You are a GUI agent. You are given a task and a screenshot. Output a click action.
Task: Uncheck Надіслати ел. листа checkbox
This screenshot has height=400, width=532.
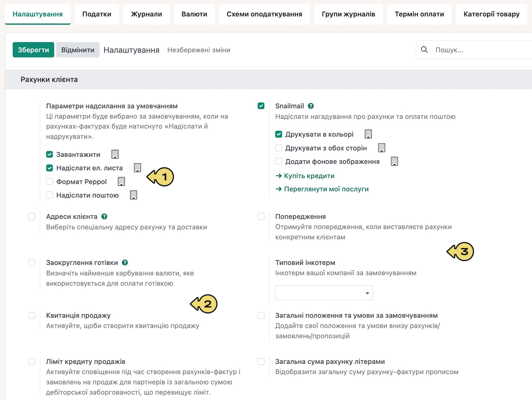pos(50,168)
